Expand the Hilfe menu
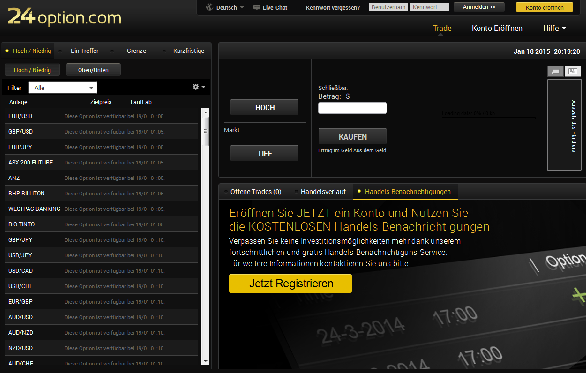This screenshot has width=586, height=373. click(x=554, y=28)
